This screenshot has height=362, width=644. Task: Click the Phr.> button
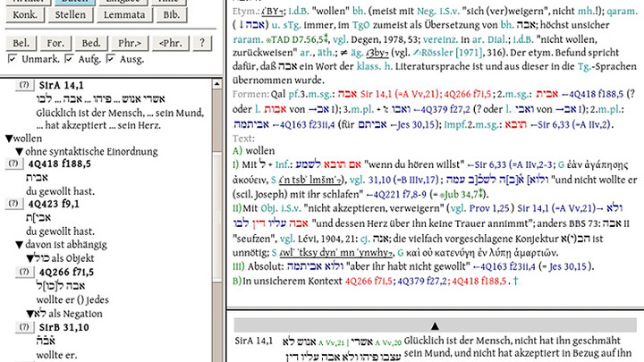click(130, 43)
